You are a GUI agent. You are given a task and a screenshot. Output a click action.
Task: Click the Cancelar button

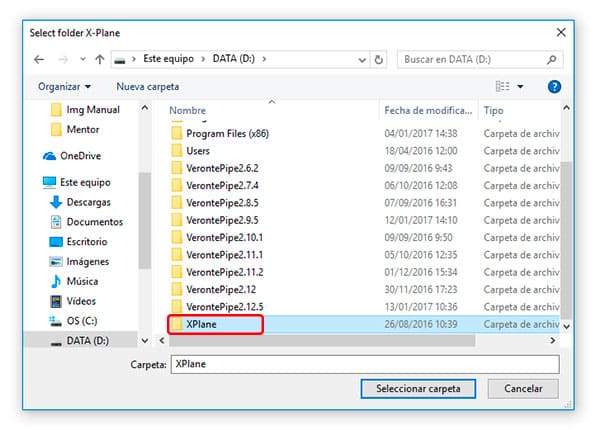point(523,389)
